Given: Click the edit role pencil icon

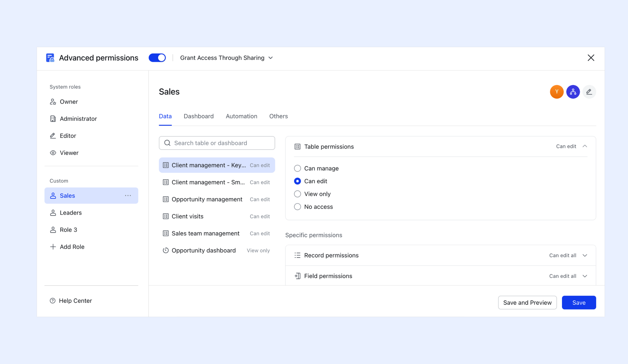Looking at the screenshot, I should [x=589, y=92].
